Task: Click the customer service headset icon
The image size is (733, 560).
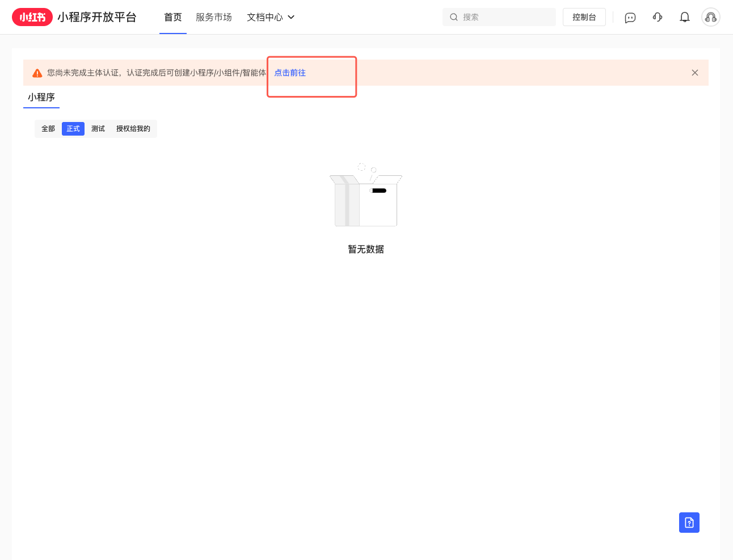Action: [658, 17]
